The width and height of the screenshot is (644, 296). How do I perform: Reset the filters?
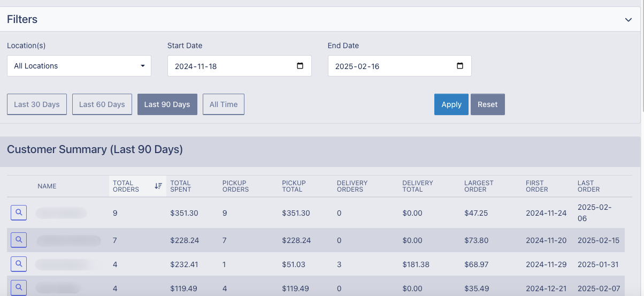tap(487, 104)
